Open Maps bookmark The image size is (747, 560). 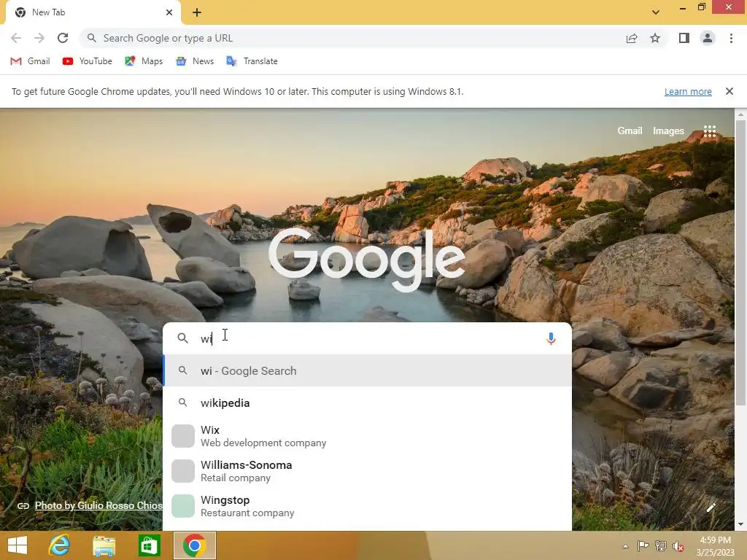[x=144, y=61]
